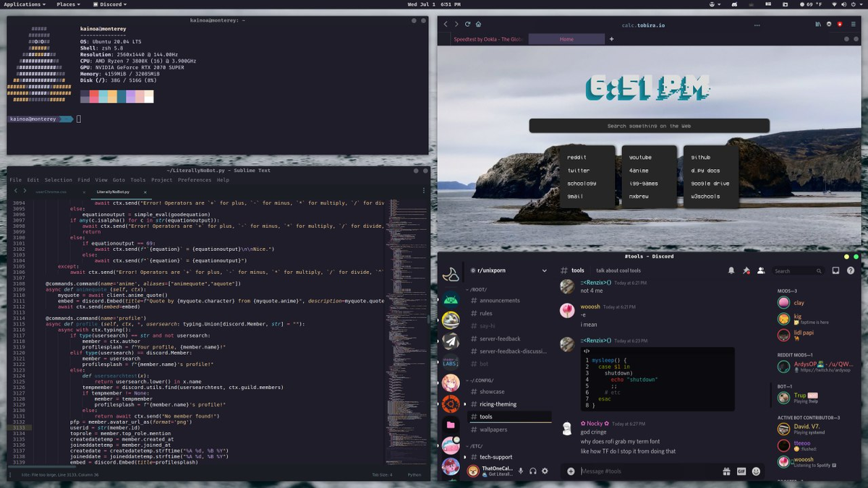
Task: Open the emoji picker in Discord
Action: click(756, 471)
